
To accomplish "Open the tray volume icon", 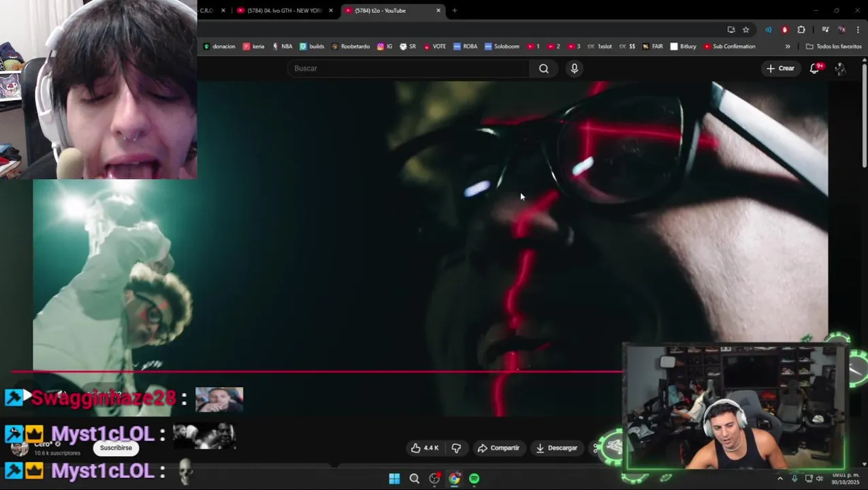I will click(820, 478).
